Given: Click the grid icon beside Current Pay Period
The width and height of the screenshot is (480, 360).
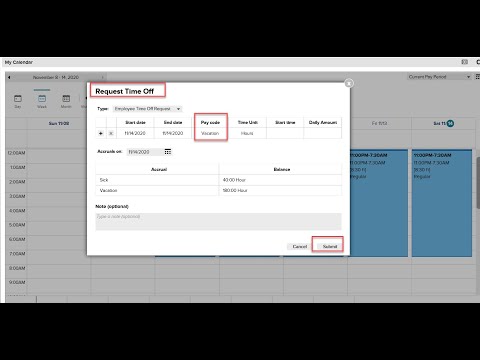Looking at the screenshot, I should [x=477, y=77].
